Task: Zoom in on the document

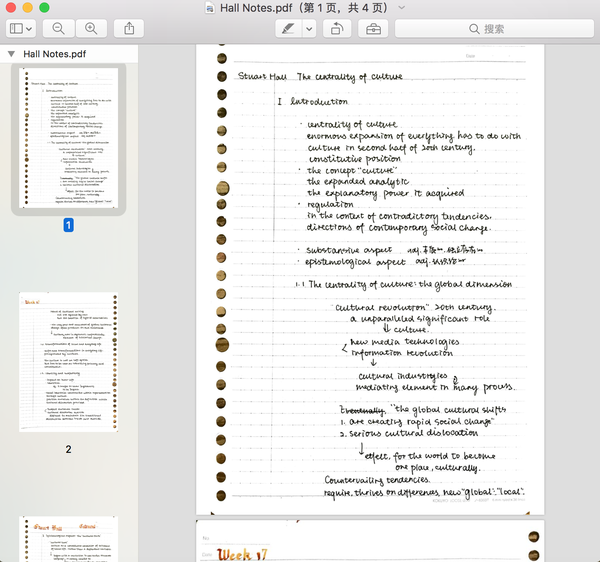Action: [x=91, y=28]
